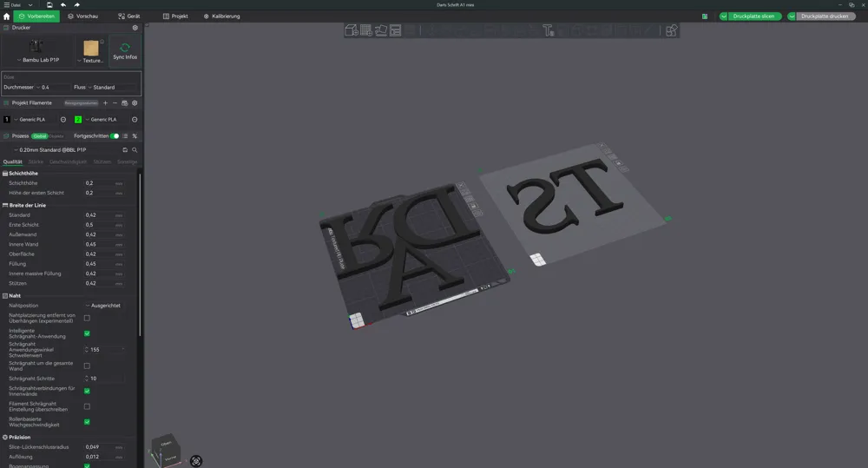Switch to the Kalibrierung tab

pos(221,16)
